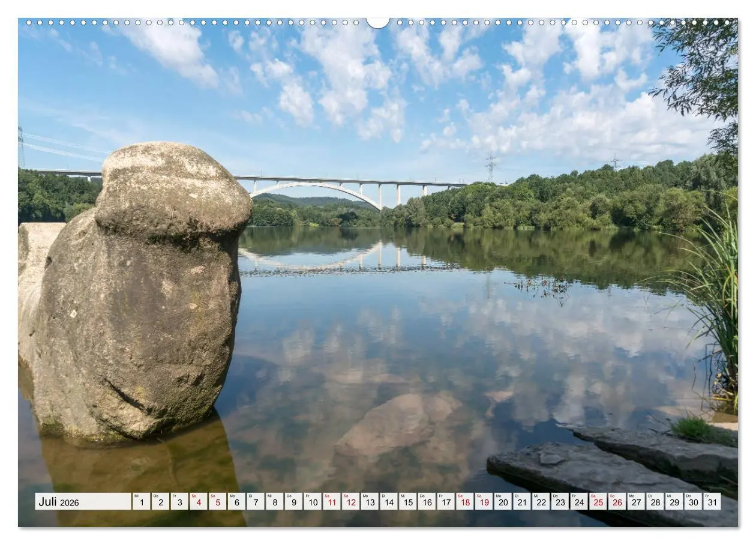Click the large stone sculpture in water

pos(144,288)
